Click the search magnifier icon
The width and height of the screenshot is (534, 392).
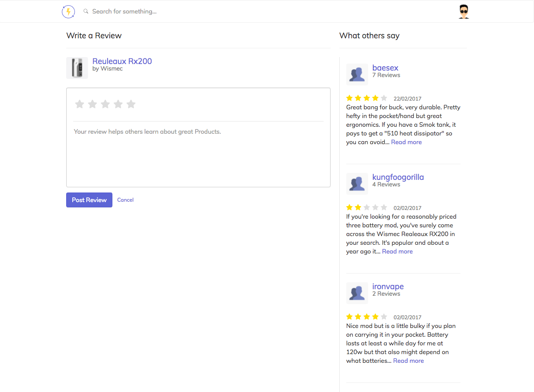pos(86,11)
